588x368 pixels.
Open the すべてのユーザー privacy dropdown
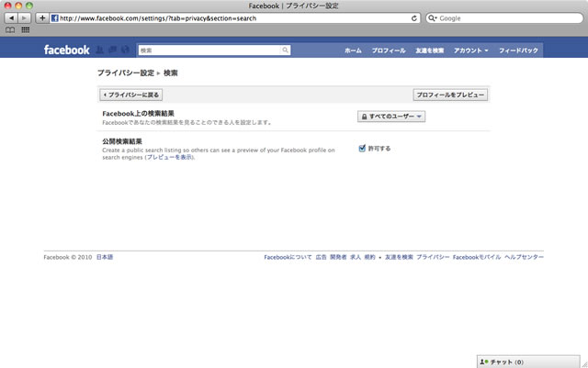(x=391, y=117)
